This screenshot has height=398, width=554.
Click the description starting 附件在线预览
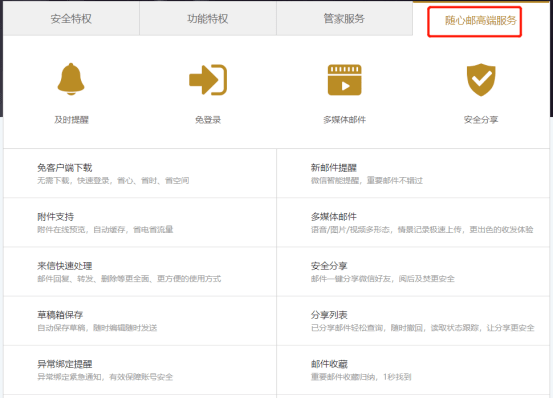click(x=105, y=230)
